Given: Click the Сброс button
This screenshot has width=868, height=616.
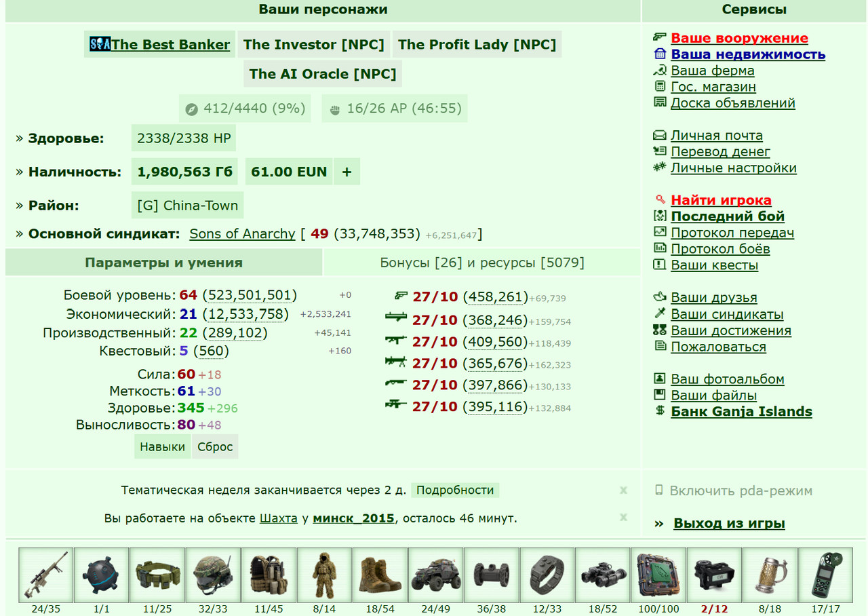Looking at the screenshot, I should coord(215,447).
